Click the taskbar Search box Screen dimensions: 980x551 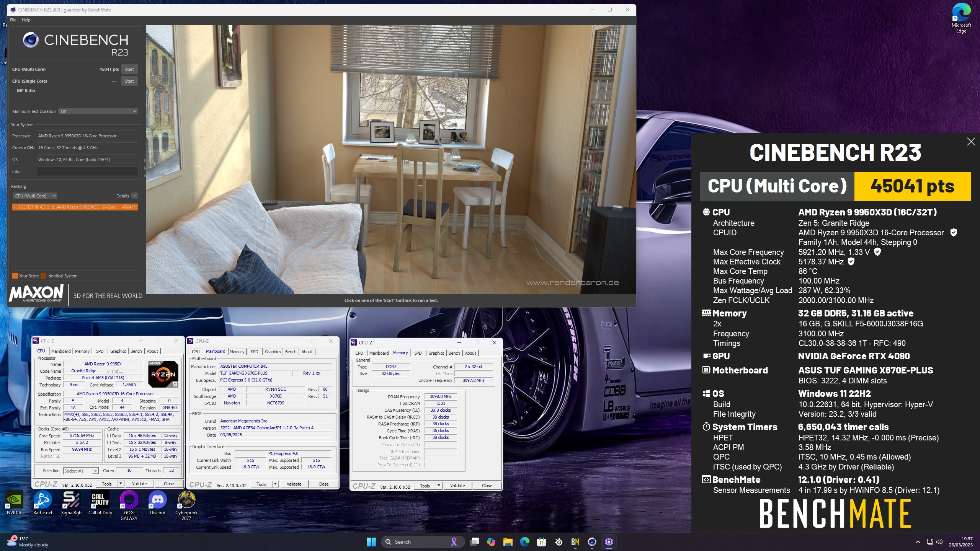(x=422, y=542)
